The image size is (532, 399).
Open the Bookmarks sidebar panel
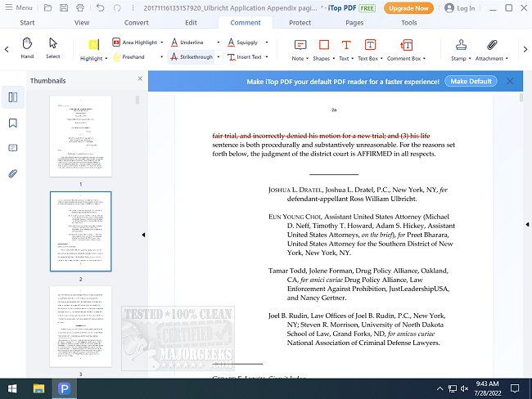coord(13,123)
